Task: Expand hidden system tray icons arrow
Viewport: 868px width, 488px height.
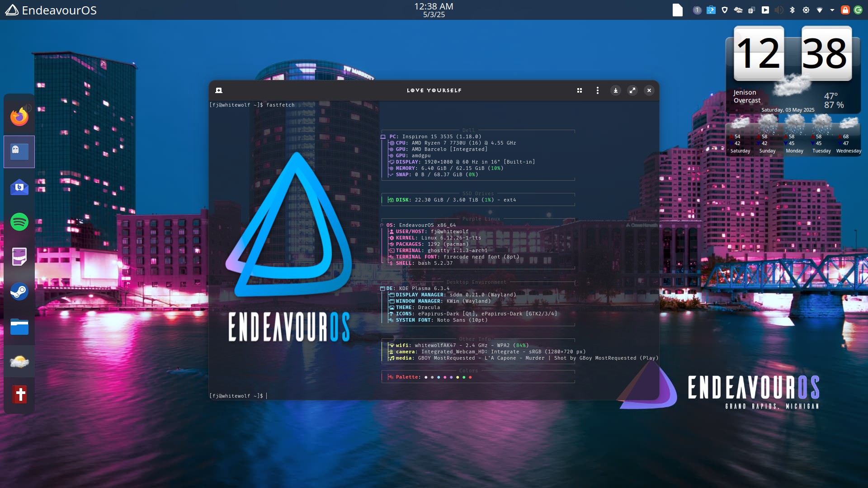Action: 832,10
